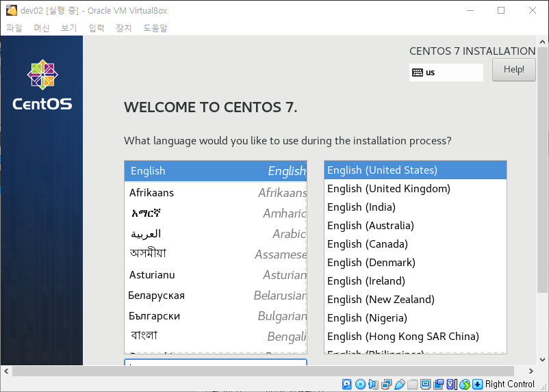This screenshot has height=392, width=549.
Task: Select the Assamese language row
Action: click(216, 254)
